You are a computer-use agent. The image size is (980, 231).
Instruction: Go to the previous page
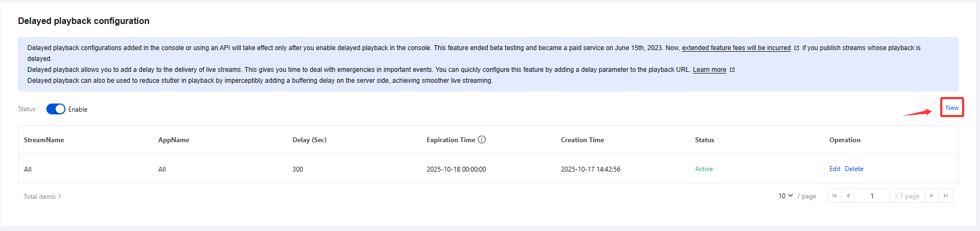(x=848, y=196)
